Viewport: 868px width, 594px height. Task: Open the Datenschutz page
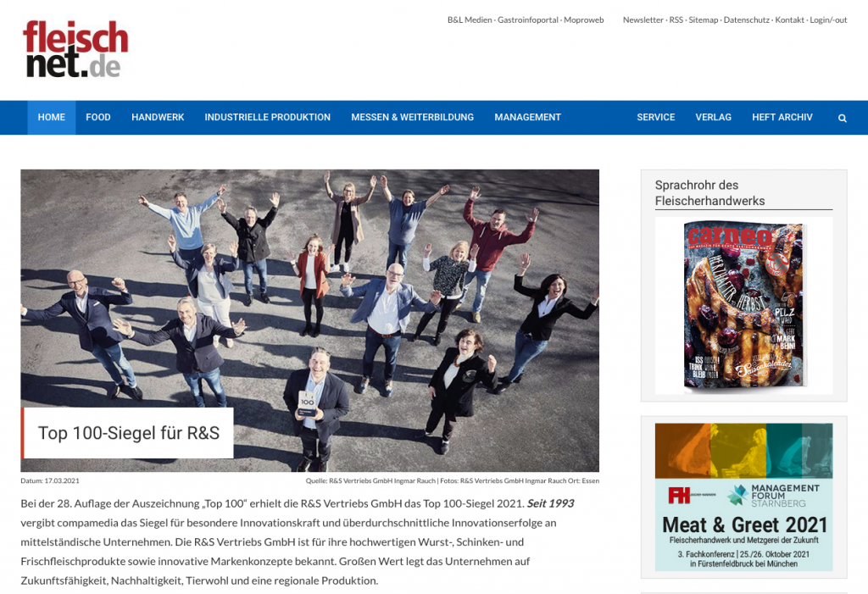pyautogui.click(x=746, y=20)
